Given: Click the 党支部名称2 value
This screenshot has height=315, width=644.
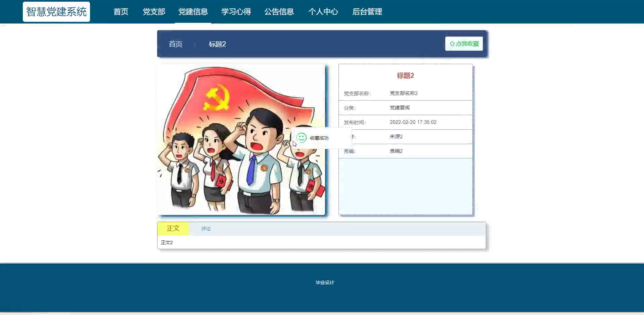Looking at the screenshot, I should coord(404,93).
